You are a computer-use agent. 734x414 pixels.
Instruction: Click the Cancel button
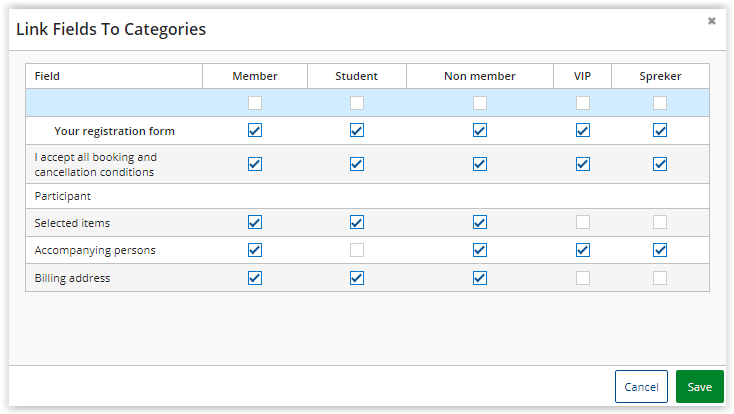641,387
